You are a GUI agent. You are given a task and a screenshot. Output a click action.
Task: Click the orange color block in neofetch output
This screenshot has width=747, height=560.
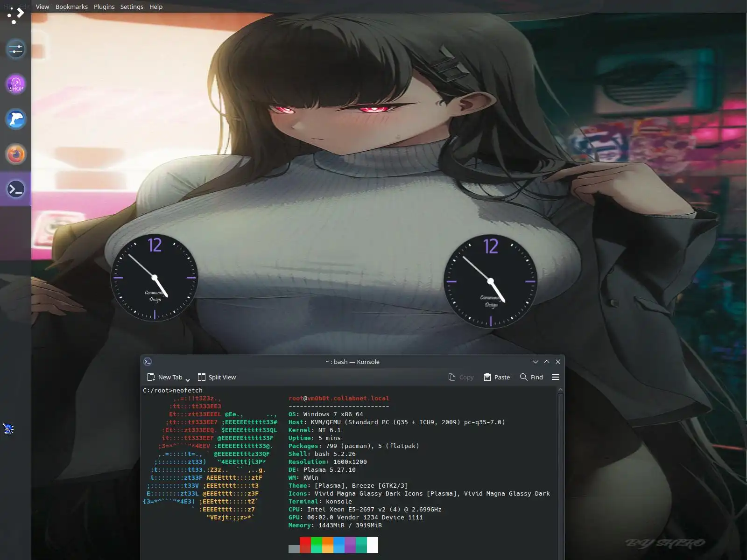click(328, 545)
